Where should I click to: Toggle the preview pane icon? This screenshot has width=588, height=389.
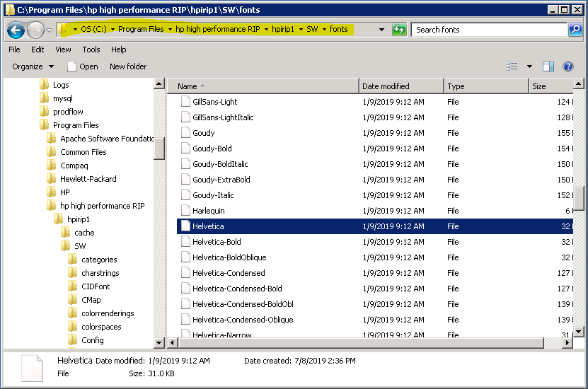pyautogui.click(x=548, y=66)
